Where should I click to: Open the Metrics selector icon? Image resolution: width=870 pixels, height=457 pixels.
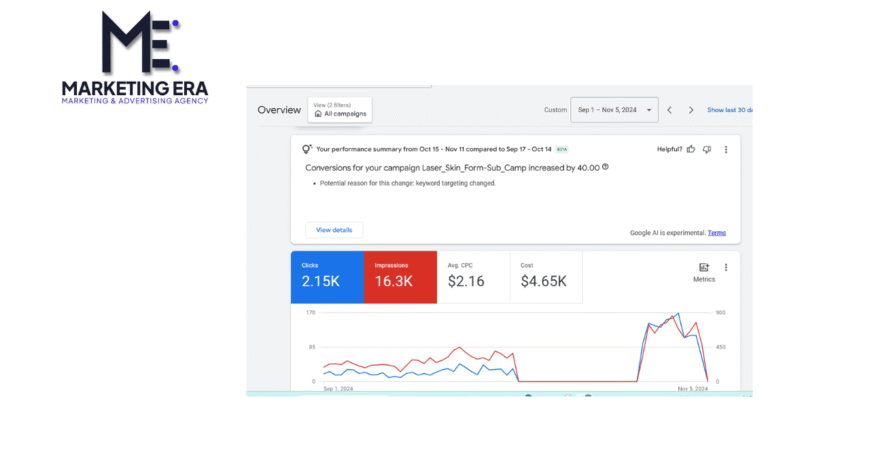[x=704, y=268]
